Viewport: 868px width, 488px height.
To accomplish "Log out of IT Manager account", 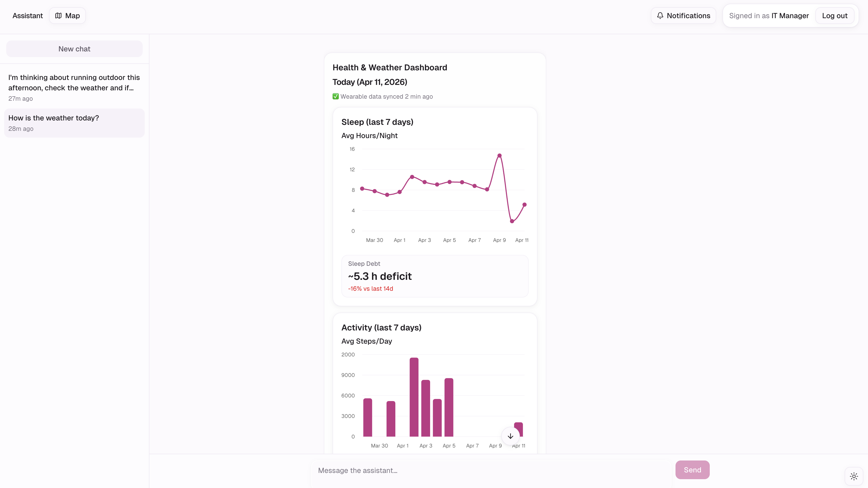I will (x=834, y=16).
